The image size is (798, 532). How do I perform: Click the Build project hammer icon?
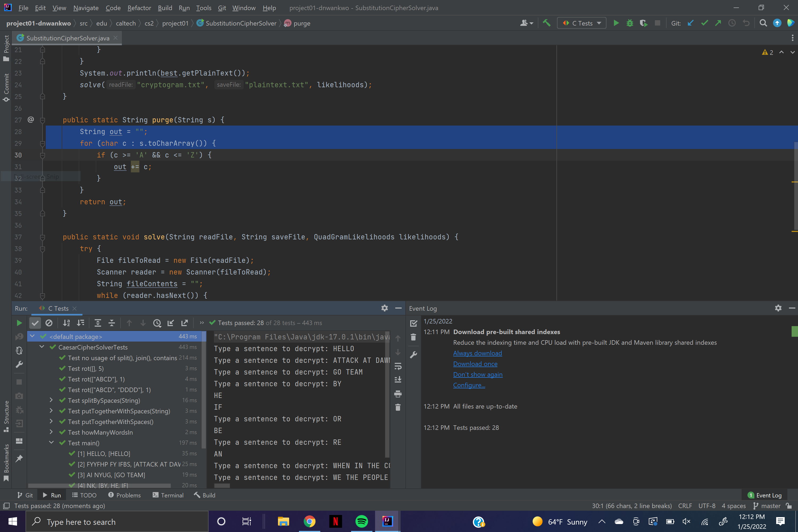(546, 23)
